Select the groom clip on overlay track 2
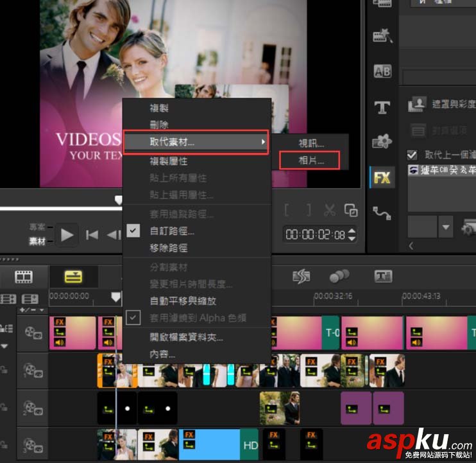The image size is (476, 463). click(280, 408)
